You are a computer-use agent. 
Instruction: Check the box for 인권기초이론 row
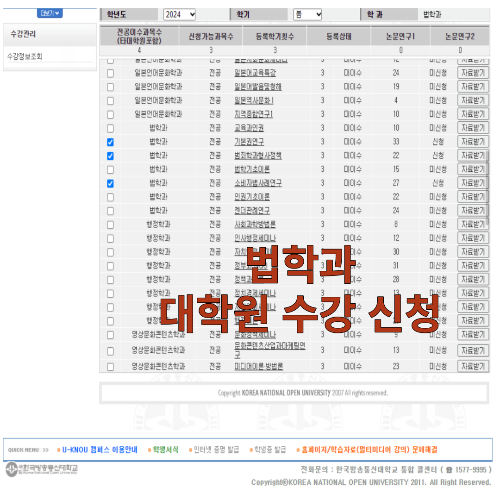[110, 197]
